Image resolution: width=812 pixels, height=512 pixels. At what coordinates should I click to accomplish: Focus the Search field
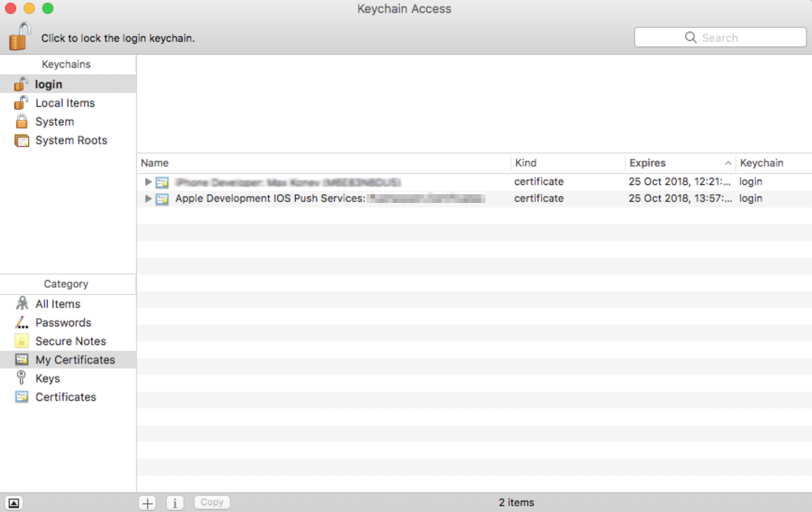click(720, 37)
